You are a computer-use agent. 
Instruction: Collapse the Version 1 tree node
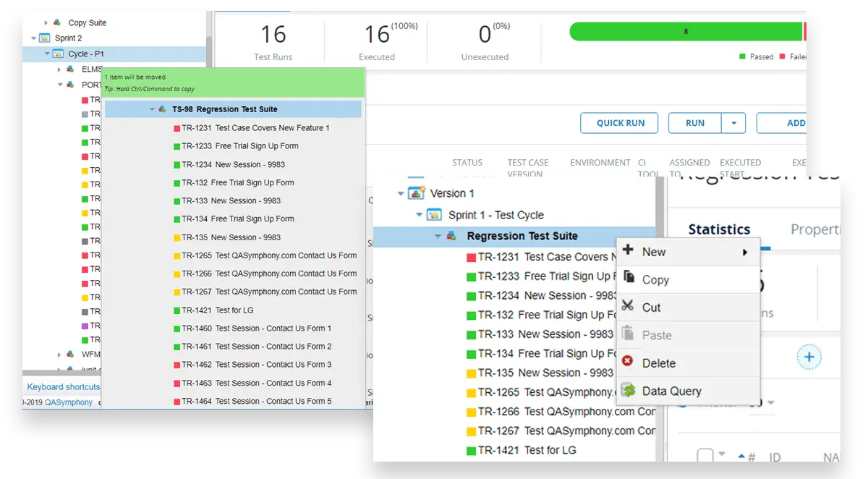coord(401,194)
